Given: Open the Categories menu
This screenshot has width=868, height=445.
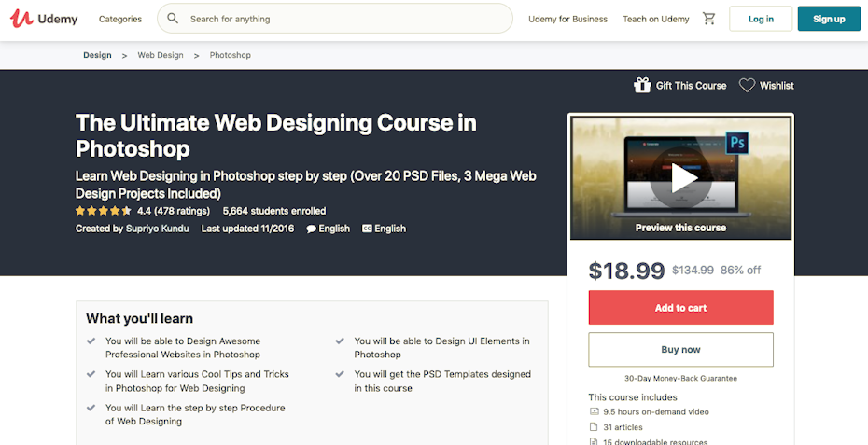Looking at the screenshot, I should pyautogui.click(x=120, y=19).
